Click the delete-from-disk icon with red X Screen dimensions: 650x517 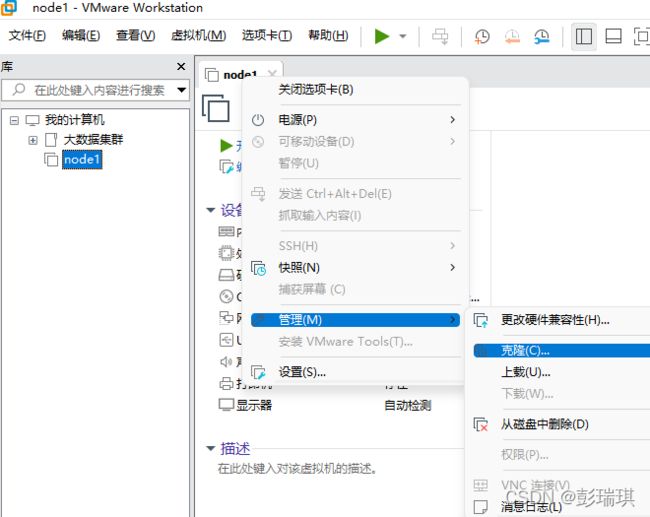pos(481,425)
